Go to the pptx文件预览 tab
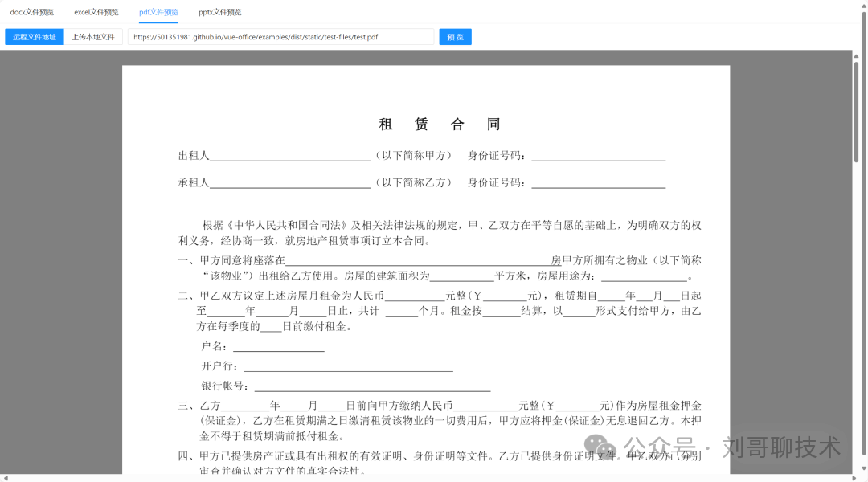 point(219,12)
